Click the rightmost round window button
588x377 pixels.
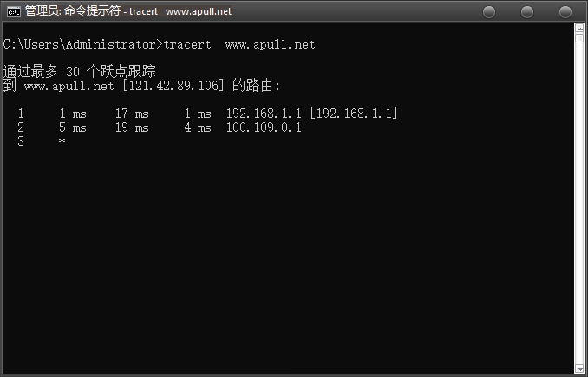[x=565, y=12]
